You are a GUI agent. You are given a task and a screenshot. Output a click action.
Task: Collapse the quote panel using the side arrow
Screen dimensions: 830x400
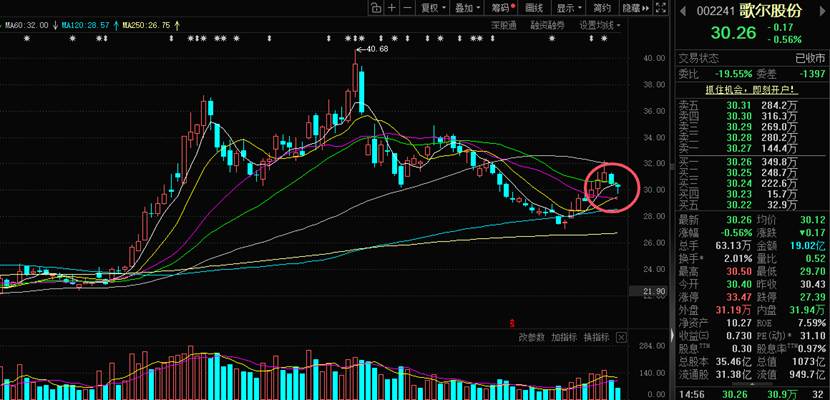click(x=673, y=335)
